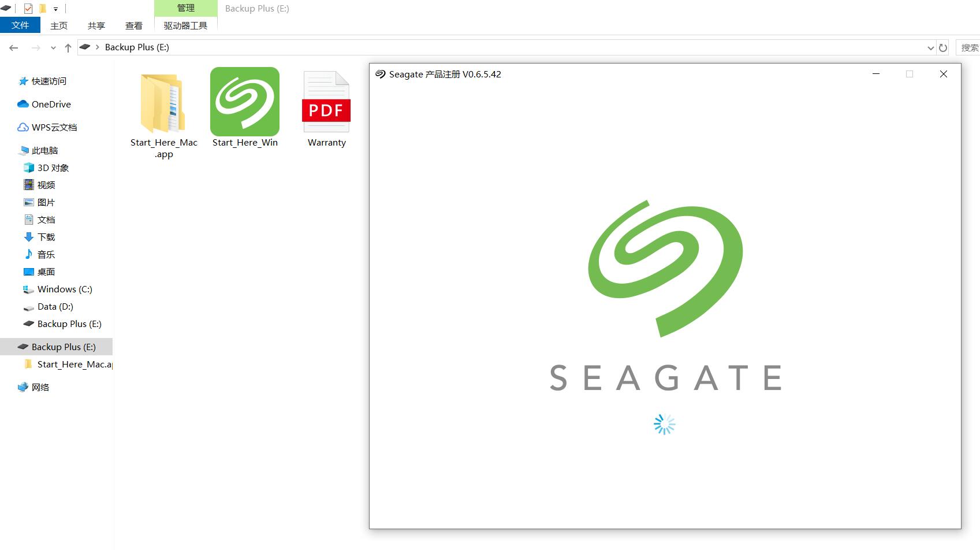Select the Warranty PDF file
This screenshot has width=980, height=550.
[x=326, y=109]
